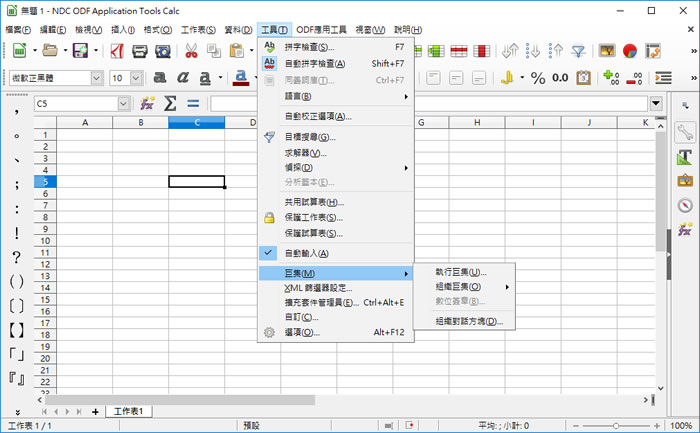Screen dimensions: 700x433
Task: Open the underline style dropdown arrow
Action: (x=220, y=78)
